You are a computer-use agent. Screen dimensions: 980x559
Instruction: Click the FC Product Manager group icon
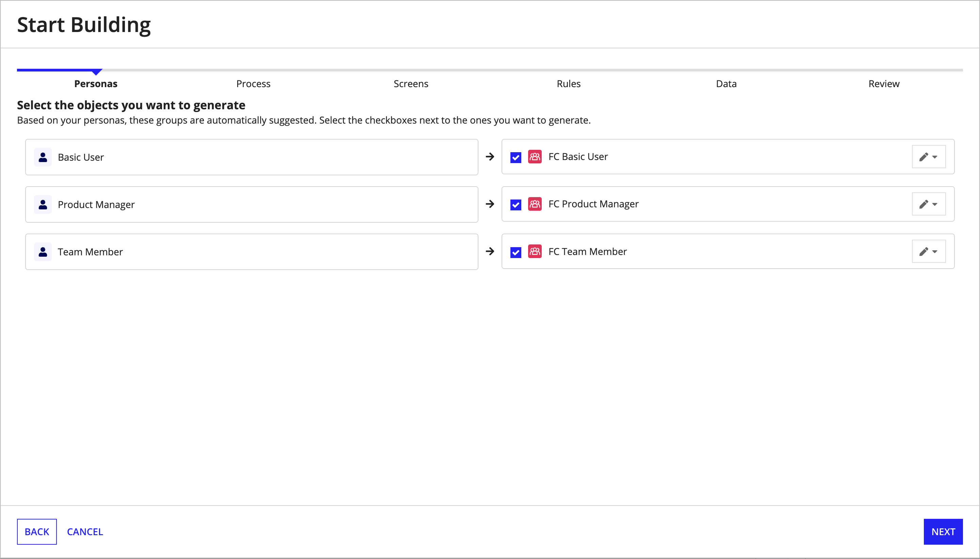click(535, 204)
